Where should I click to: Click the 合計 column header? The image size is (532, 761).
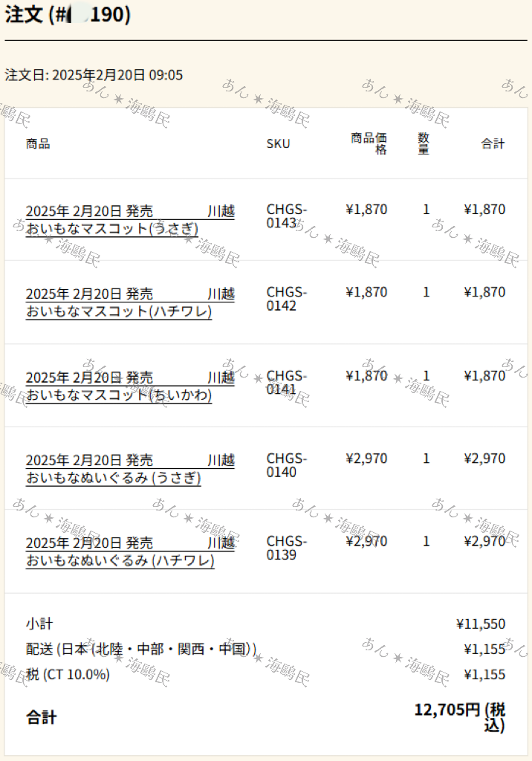click(493, 143)
